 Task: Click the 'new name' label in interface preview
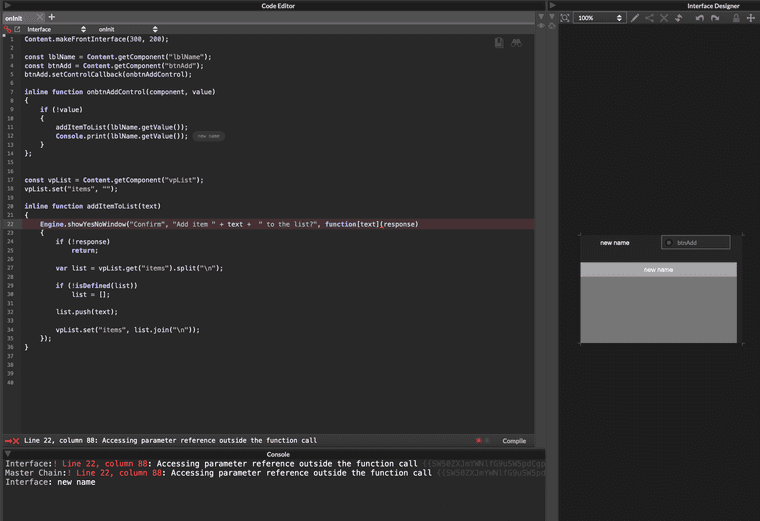click(x=615, y=243)
